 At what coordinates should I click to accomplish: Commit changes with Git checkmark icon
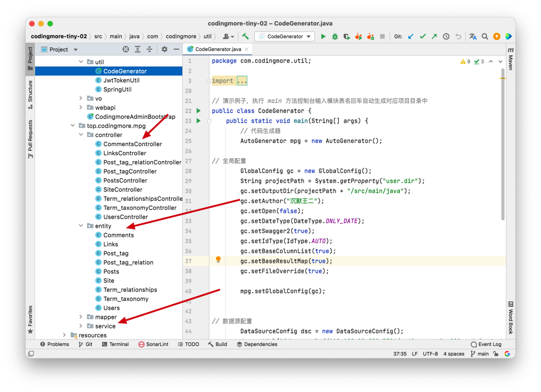coord(423,37)
